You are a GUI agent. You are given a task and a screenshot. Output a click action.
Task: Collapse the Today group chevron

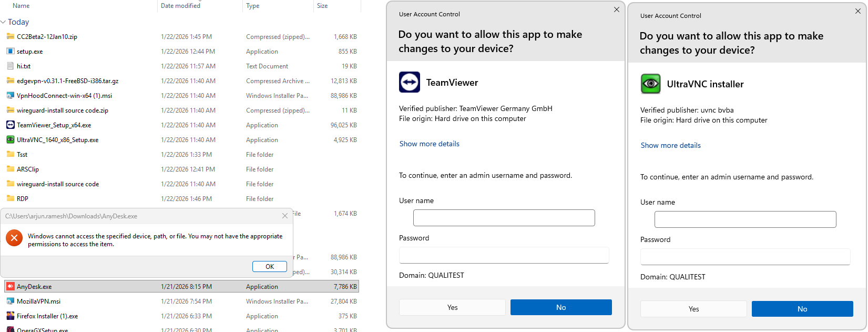click(4, 22)
